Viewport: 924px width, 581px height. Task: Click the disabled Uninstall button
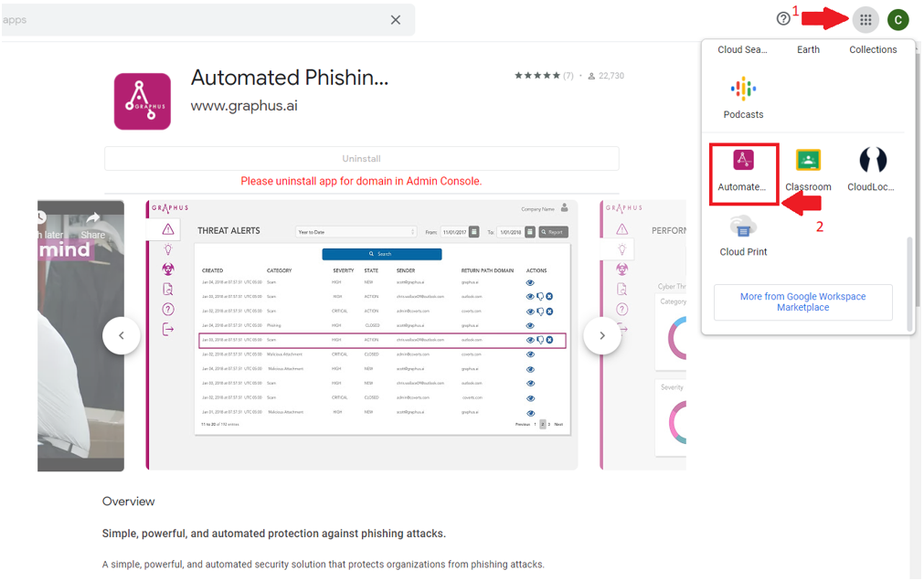click(x=361, y=159)
